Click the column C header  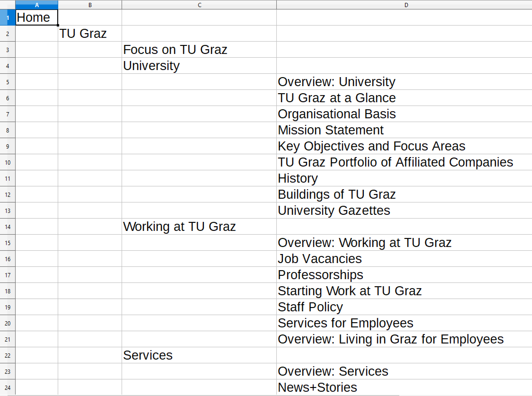coord(199,5)
